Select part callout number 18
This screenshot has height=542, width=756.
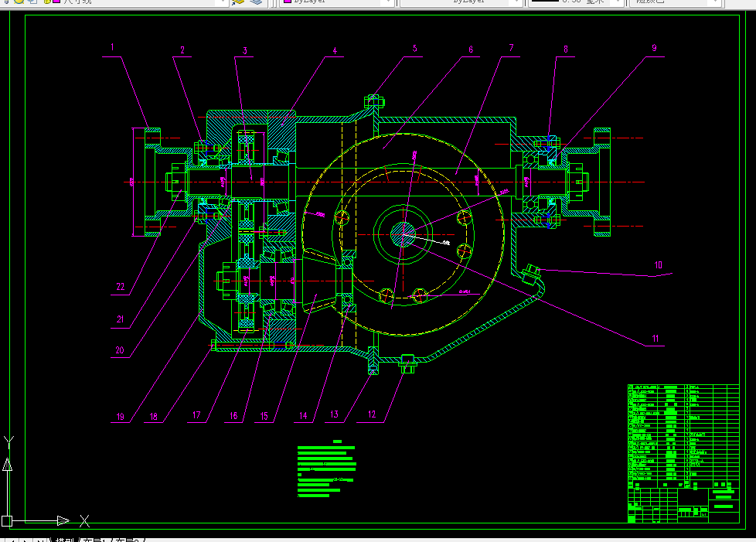click(153, 417)
